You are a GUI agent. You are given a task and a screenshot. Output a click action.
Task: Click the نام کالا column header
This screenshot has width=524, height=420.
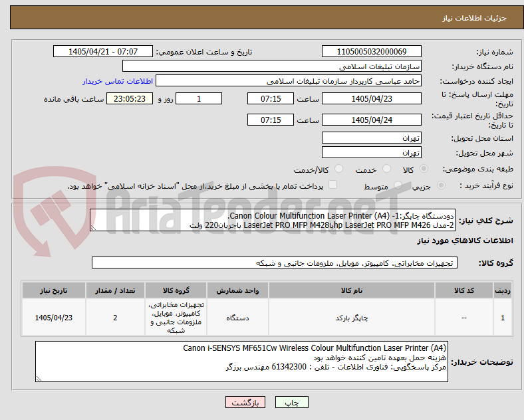[x=352, y=290]
